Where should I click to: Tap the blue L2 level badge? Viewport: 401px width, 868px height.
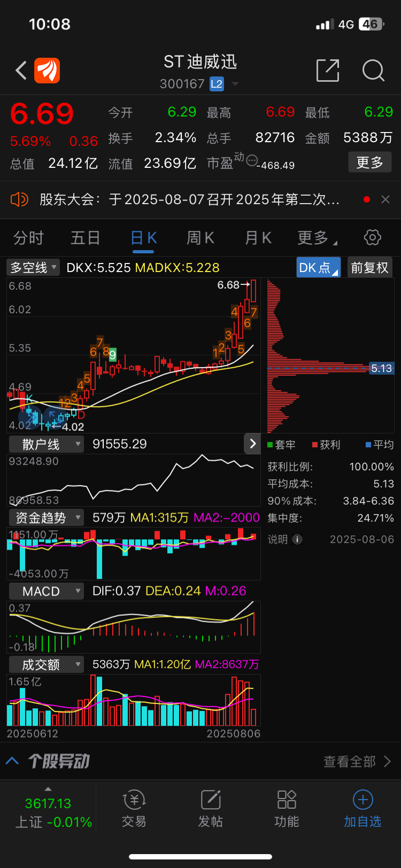[217, 84]
